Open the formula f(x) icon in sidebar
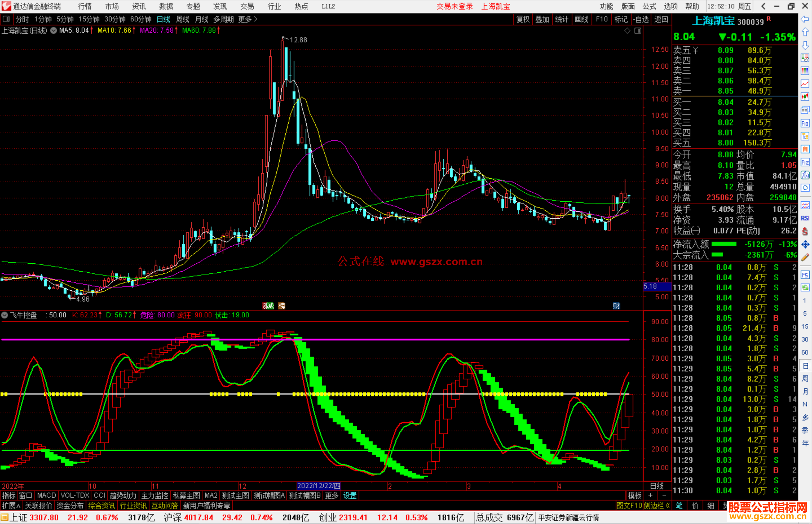 coord(805,175)
